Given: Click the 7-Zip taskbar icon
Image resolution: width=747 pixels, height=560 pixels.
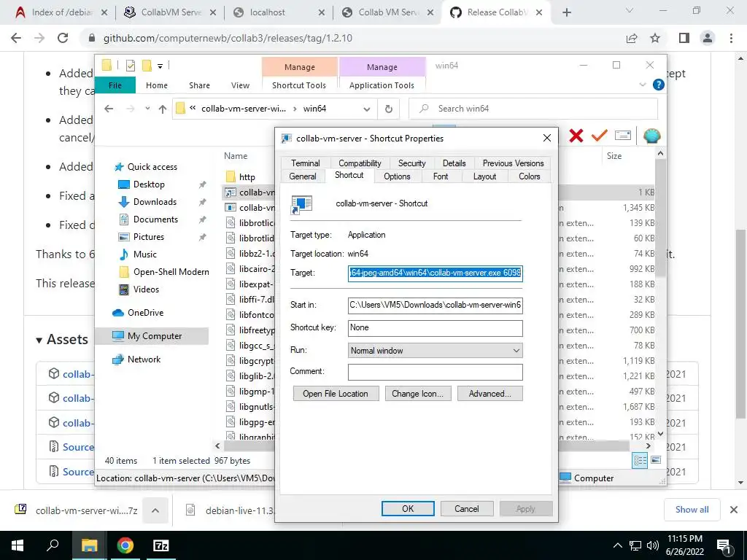Looking at the screenshot, I should click(x=161, y=545).
